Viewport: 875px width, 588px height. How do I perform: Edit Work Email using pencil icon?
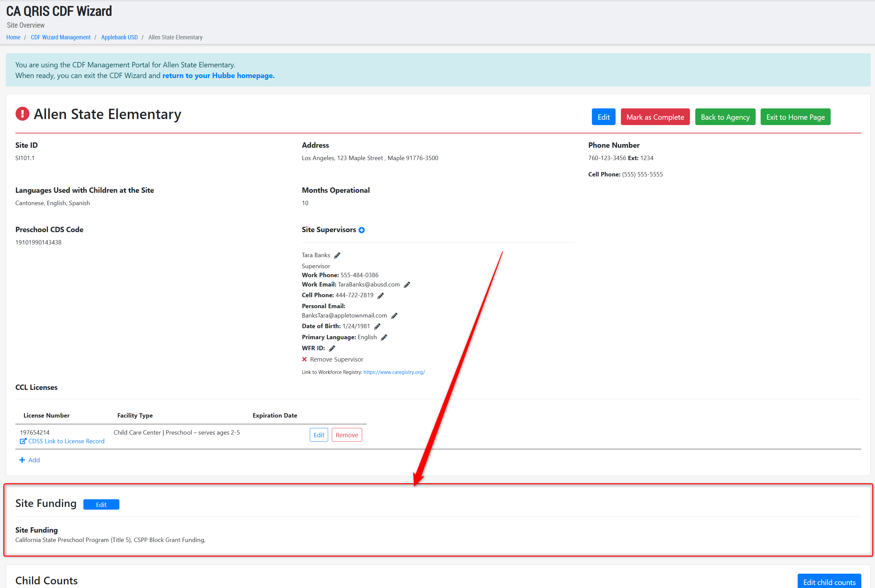click(407, 284)
